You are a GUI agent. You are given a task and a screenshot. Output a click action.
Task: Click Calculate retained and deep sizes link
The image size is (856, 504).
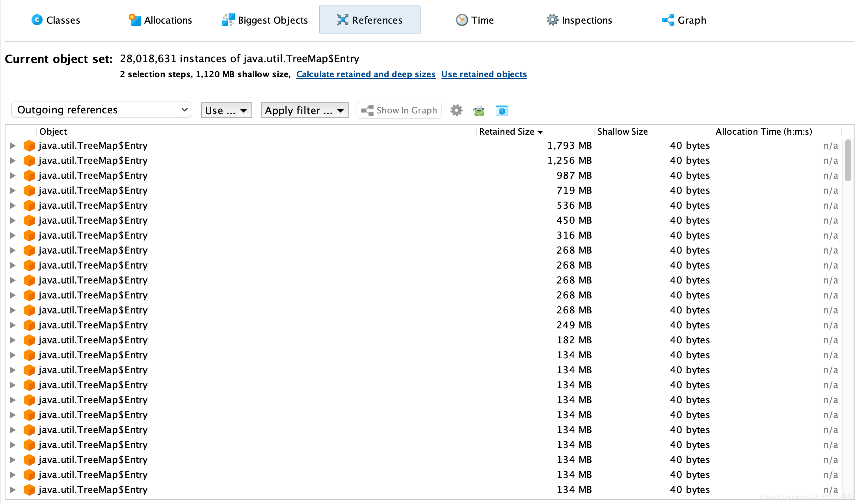click(x=366, y=74)
